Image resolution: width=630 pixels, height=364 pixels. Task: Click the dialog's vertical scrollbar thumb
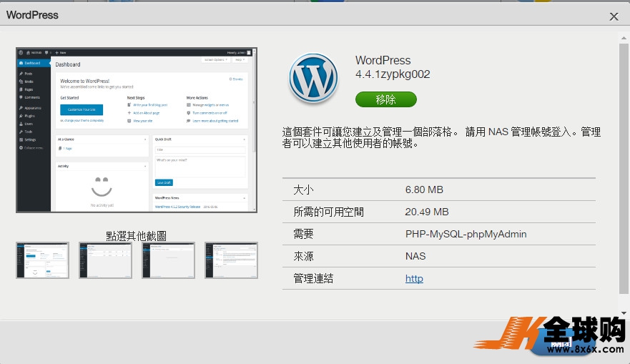tap(624, 168)
